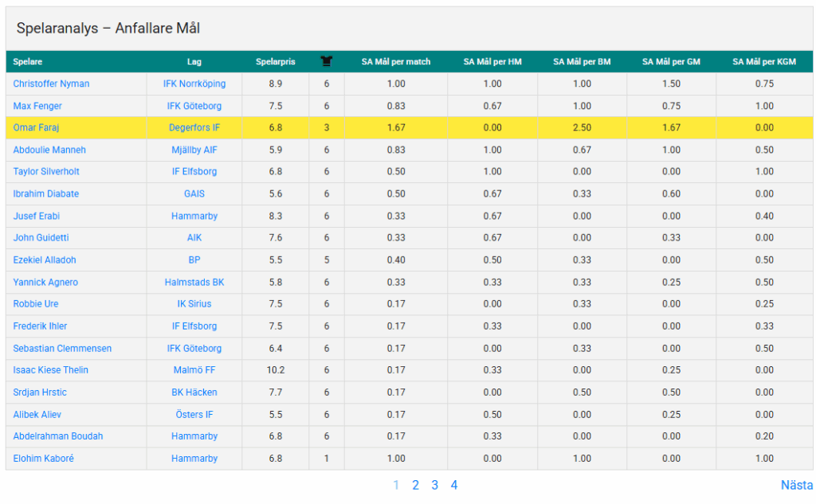
Task: Sort table by Spelarpris column header
Action: pyautogui.click(x=275, y=61)
